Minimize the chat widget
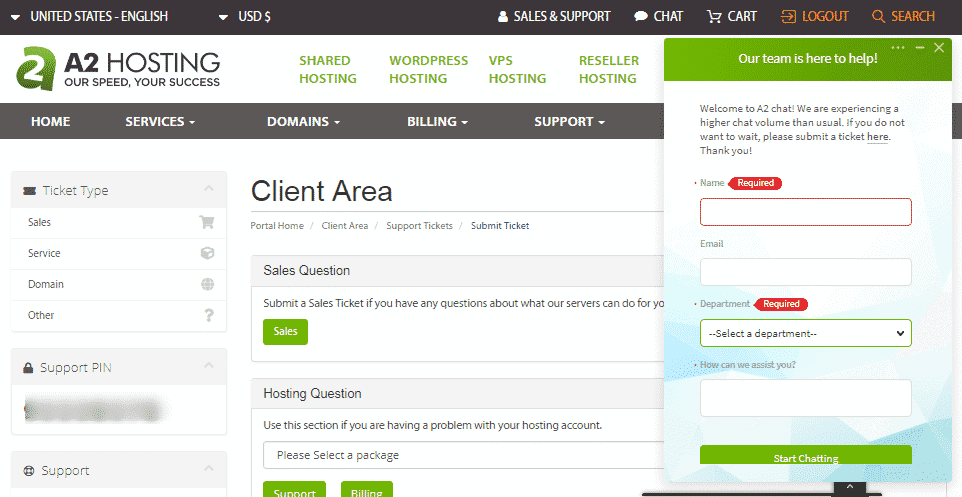This screenshot has height=497, width=962. (920, 47)
